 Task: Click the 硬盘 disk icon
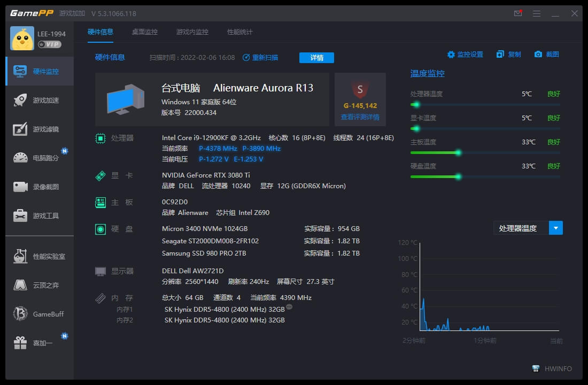(x=100, y=229)
